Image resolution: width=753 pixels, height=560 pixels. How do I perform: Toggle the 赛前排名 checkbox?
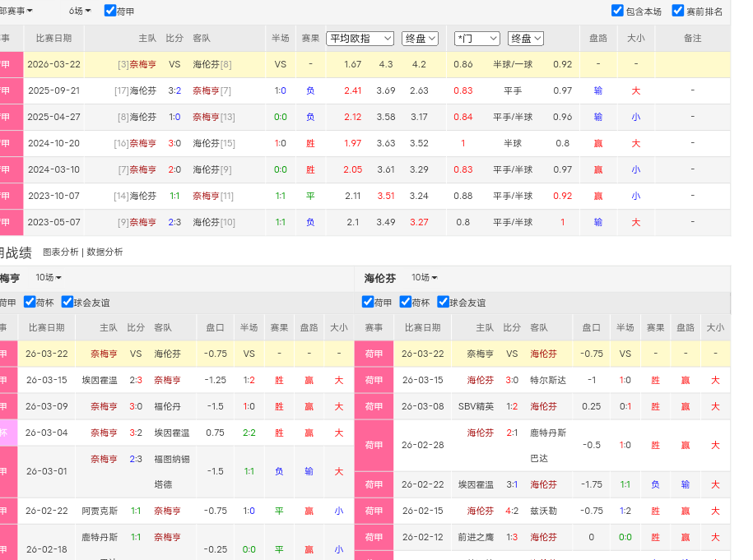(x=678, y=11)
